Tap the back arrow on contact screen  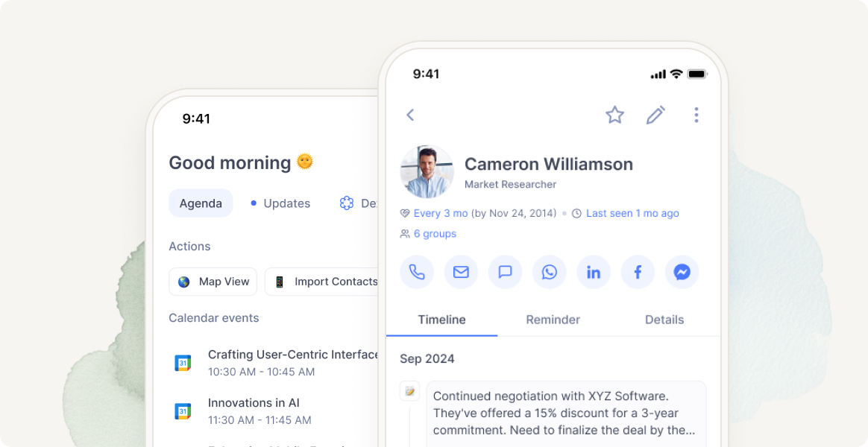coord(410,115)
